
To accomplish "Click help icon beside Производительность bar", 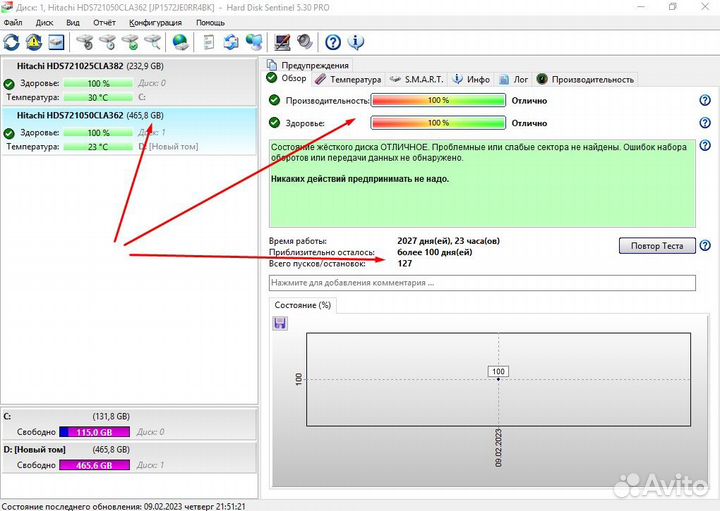I will point(705,100).
